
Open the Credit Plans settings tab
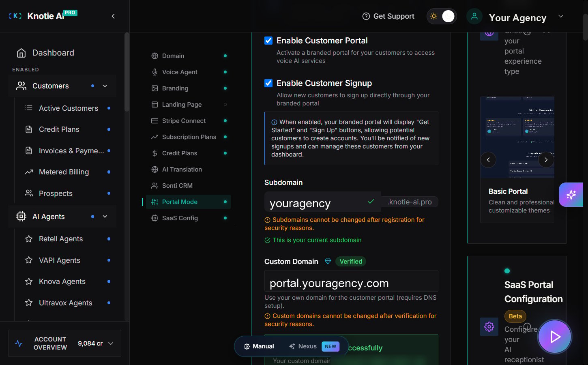pos(188,153)
